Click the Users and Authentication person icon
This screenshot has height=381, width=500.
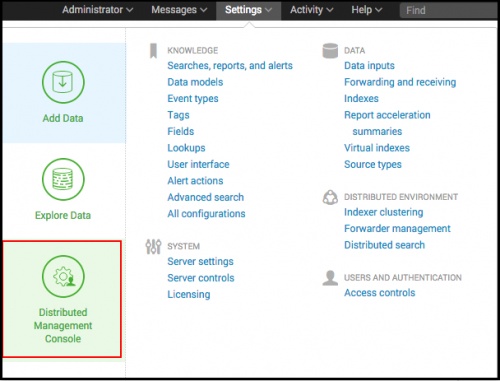pyautogui.click(x=330, y=278)
